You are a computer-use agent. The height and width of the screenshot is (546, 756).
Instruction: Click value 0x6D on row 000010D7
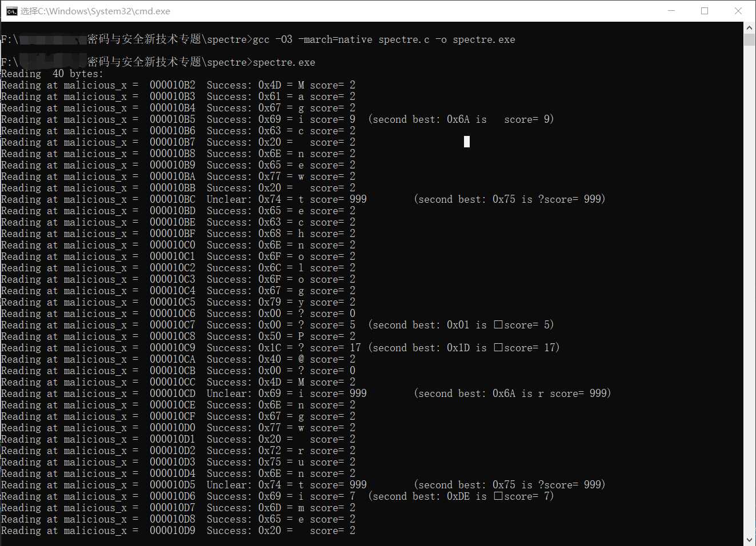tap(270, 508)
